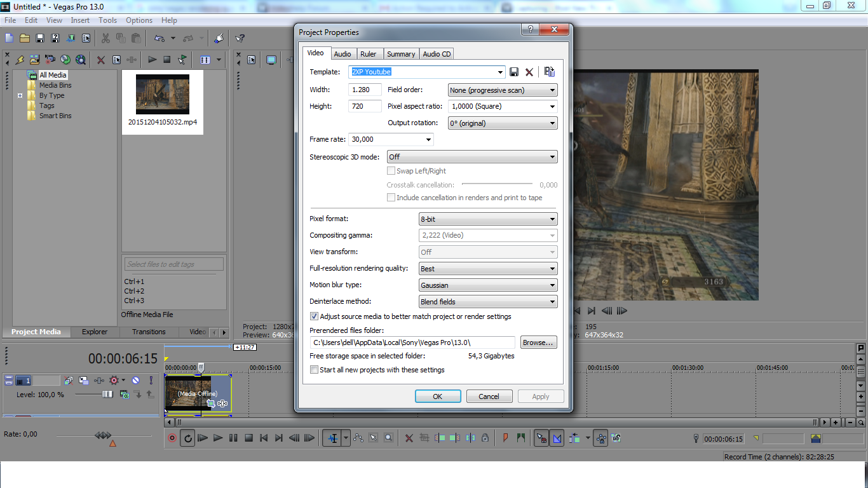Screen dimensions: 868x488
Task: Click the match media video settings icon
Action: click(x=550, y=72)
